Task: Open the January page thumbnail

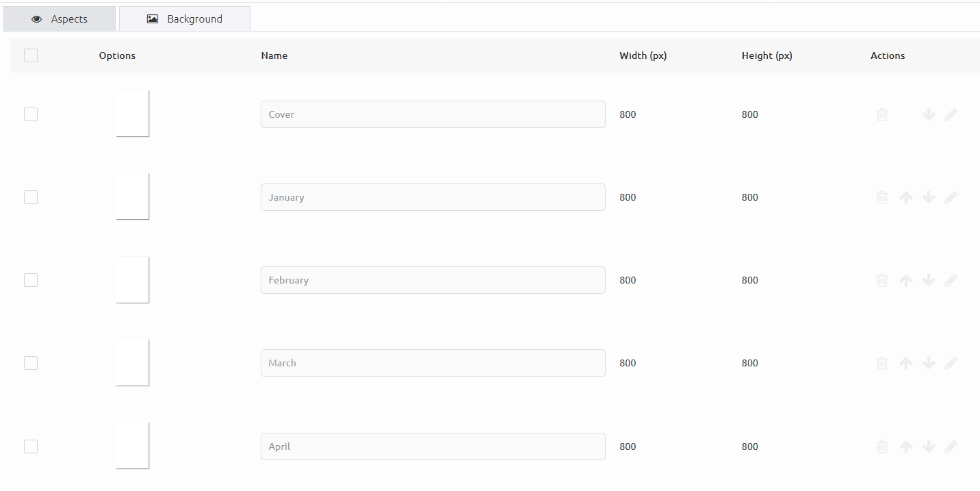Action: pyautogui.click(x=132, y=196)
